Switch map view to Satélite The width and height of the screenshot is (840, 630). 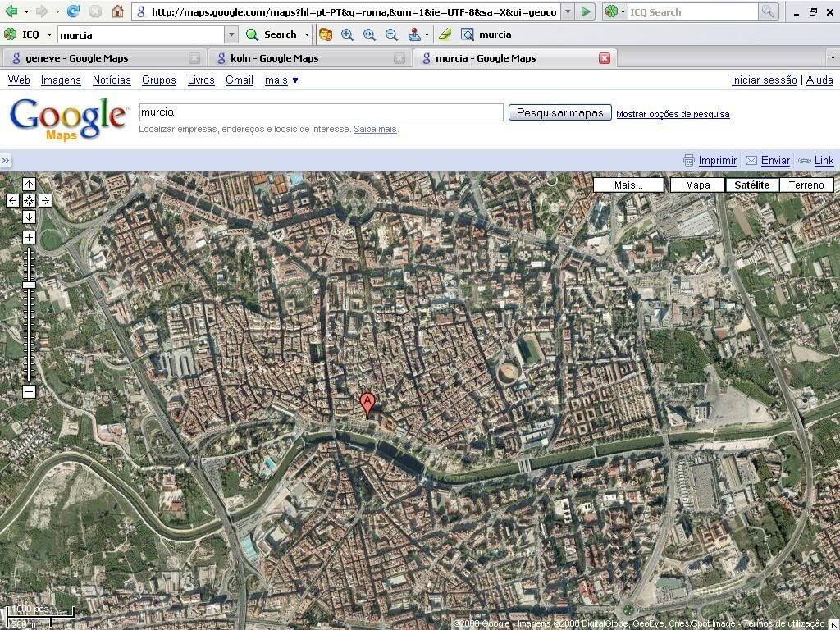[751, 185]
